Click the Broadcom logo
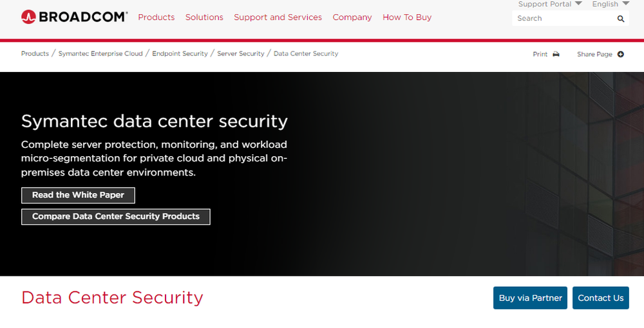The height and width of the screenshot is (328, 644). click(74, 17)
